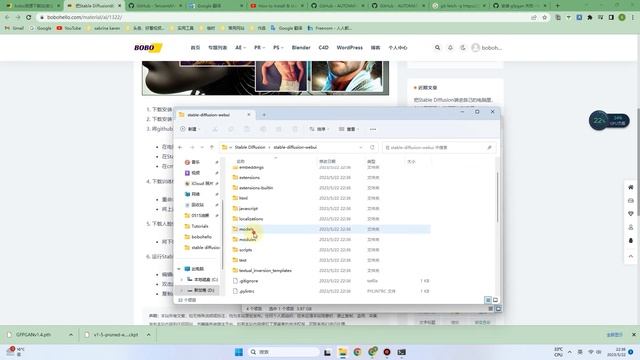Open the YouTube bookmark
Viewport: 640px width, 360px height.
[69, 28]
